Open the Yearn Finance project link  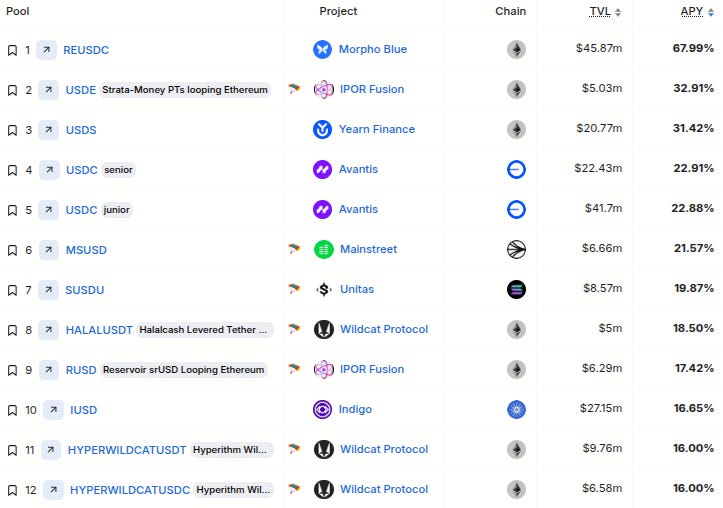pos(377,130)
